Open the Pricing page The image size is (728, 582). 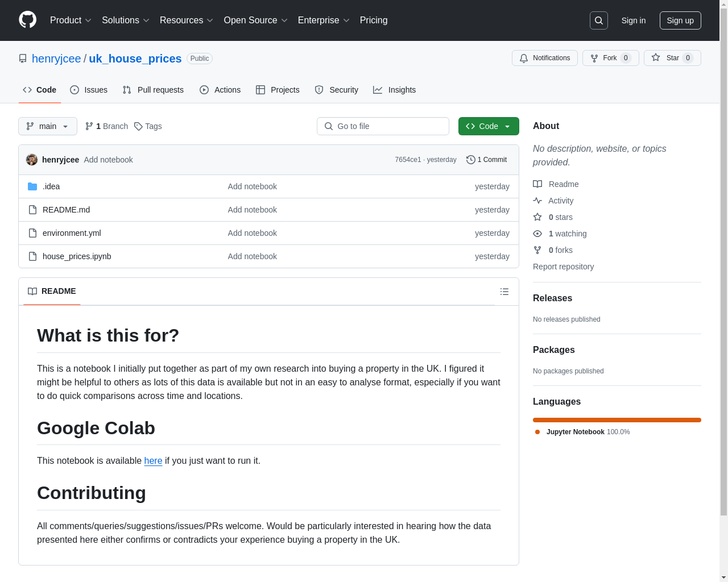pyautogui.click(x=374, y=20)
